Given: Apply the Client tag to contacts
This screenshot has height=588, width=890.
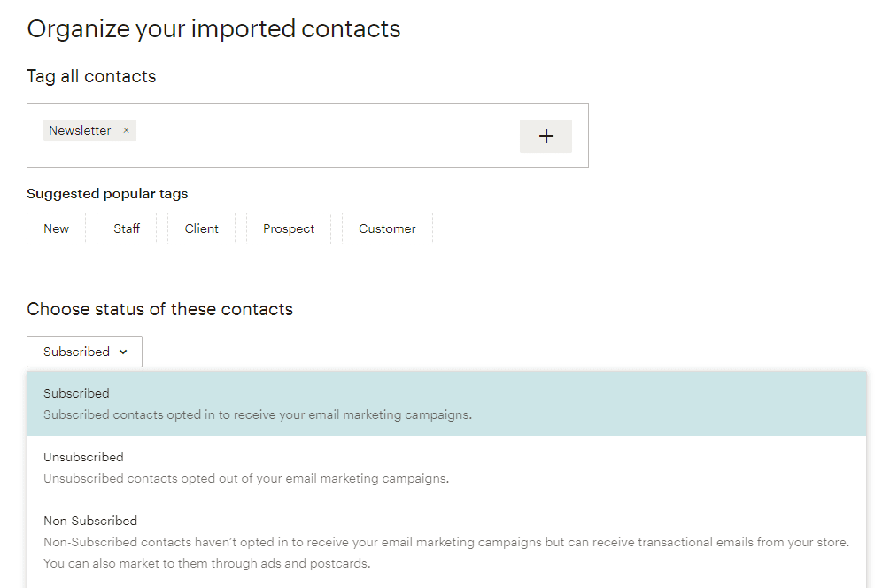Looking at the screenshot, I should [201, 228].
